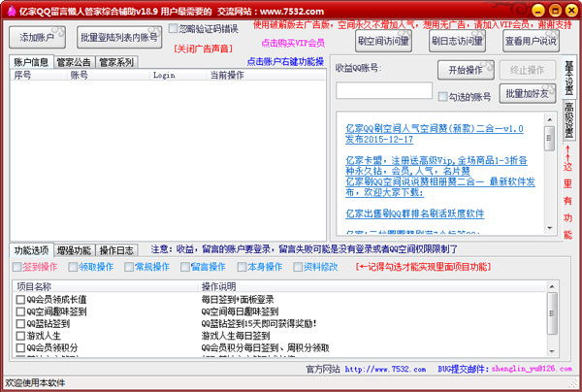Check 游戏人生 item
Image resolution: width=582 pixels, height=392 pixels.
20,336
